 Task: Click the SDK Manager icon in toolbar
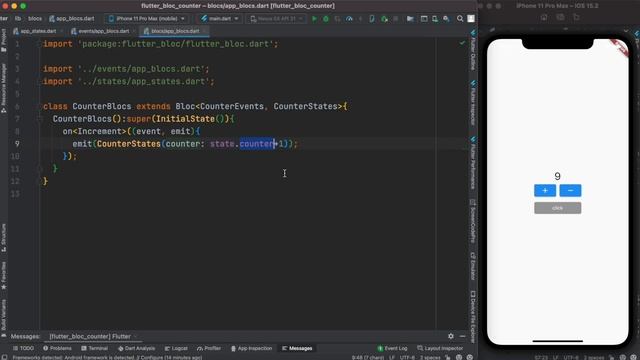click(446, 19)
